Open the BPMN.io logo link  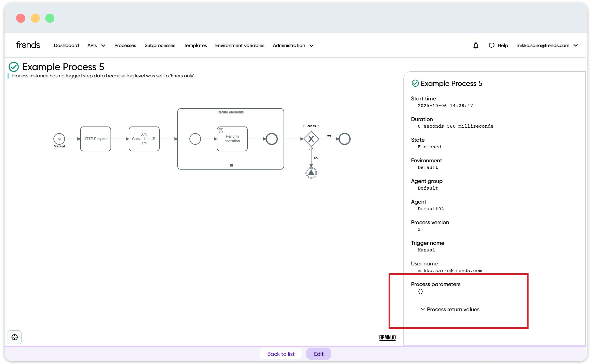[387, 337]
